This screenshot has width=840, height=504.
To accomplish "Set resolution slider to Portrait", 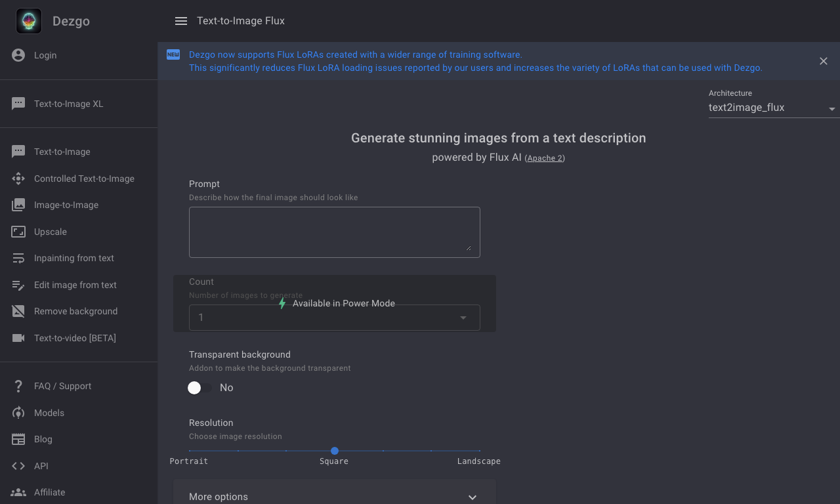I will point(190,451).
